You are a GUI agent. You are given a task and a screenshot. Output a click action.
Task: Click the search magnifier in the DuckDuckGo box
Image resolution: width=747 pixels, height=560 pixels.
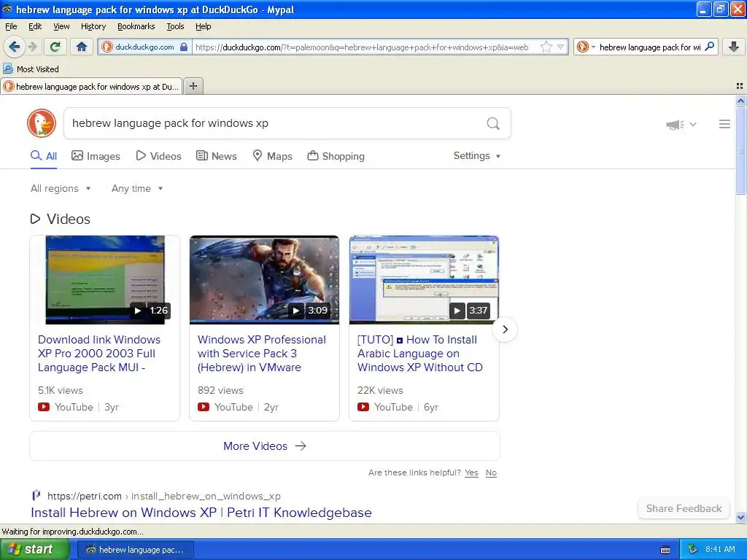click(493, 123)
